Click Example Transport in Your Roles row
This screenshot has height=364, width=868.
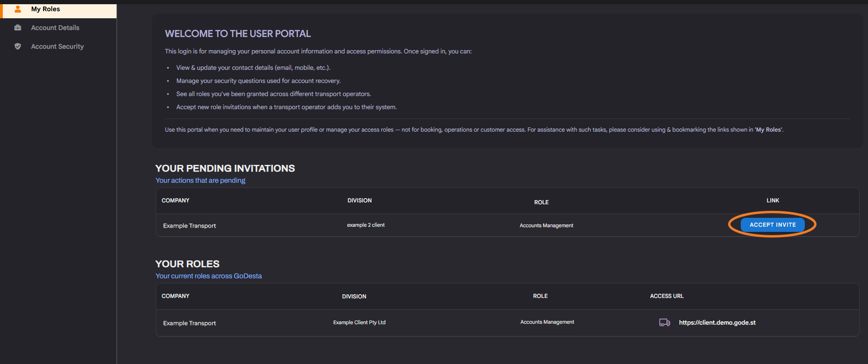pos(190,323)
